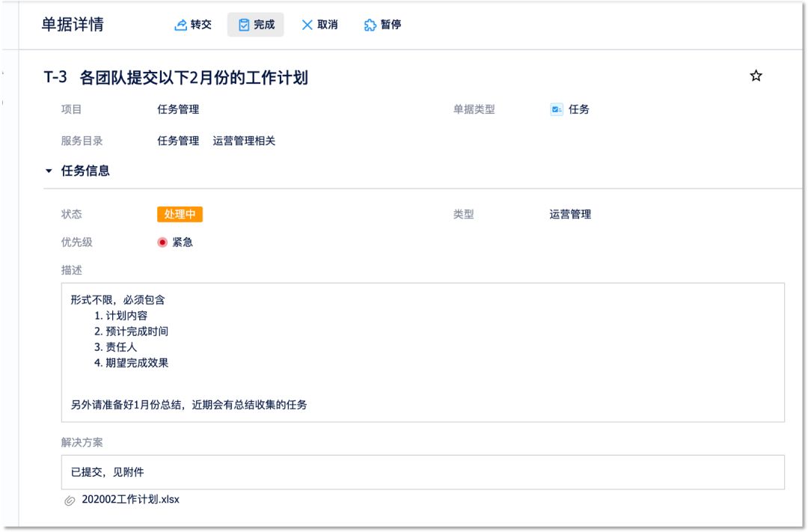808x532 pixels.
Task: Collapse the 任务信息 section triangle
Action: click(x=49, y=171)
